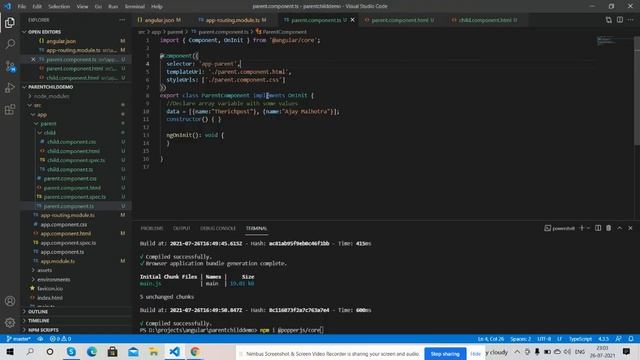Switch to the parent.component.html tab
Screen dimensions: 640x360
click(400, 20)
